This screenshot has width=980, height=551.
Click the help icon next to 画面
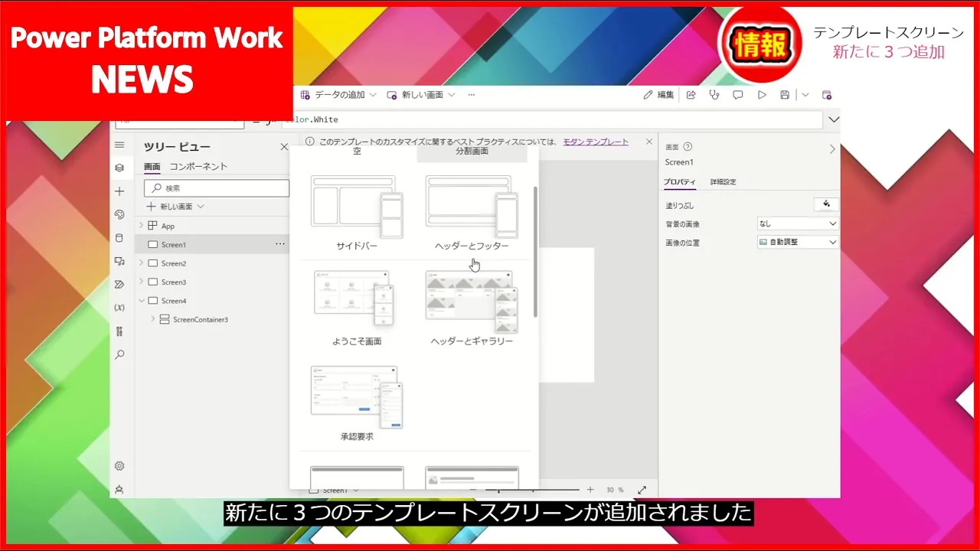[x=688, y=147]
